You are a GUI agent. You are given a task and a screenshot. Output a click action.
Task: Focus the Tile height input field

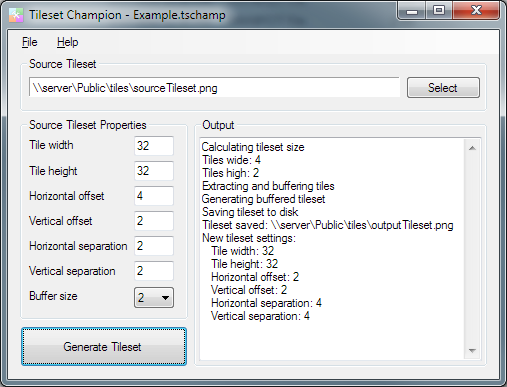(154, 171)
